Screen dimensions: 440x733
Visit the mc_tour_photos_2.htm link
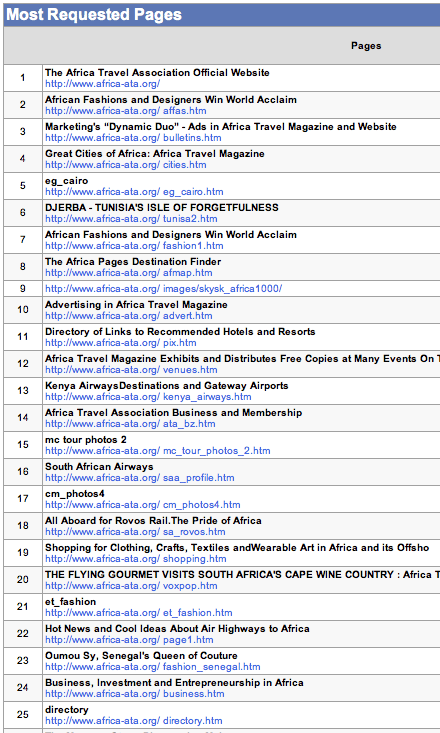coord(158,452)
